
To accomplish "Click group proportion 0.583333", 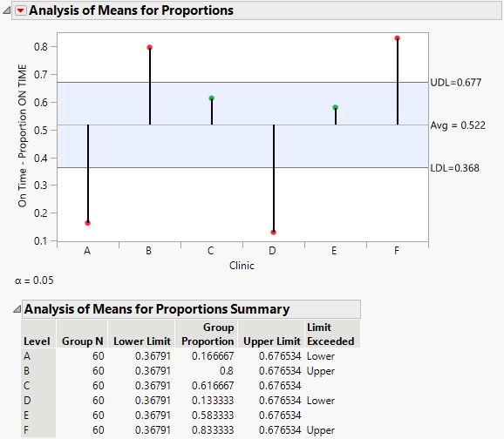I will 213,415.
